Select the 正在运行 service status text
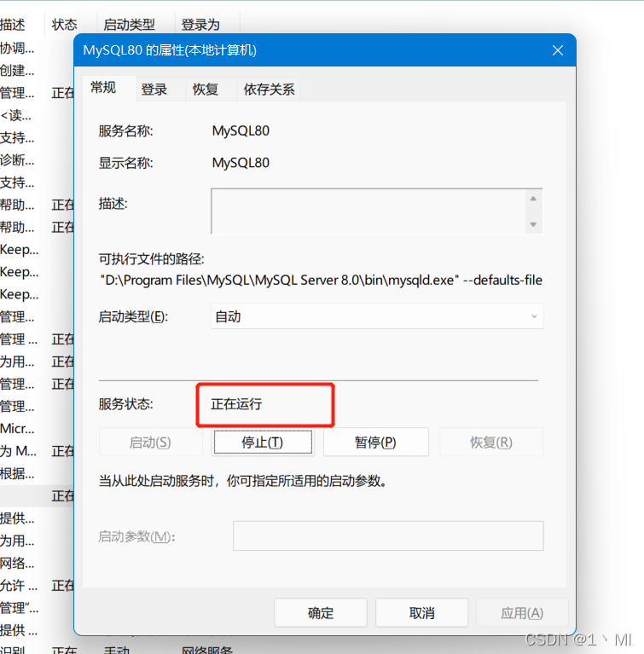 pos(236,404)
